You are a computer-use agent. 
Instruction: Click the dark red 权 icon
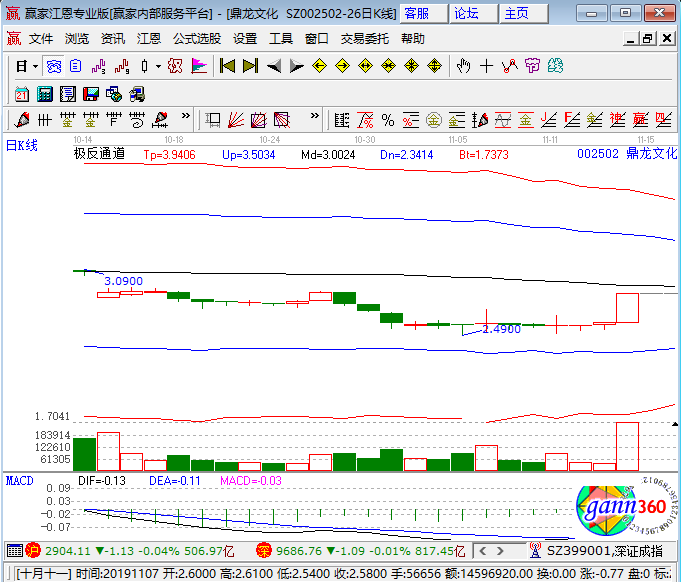(175, 66)
